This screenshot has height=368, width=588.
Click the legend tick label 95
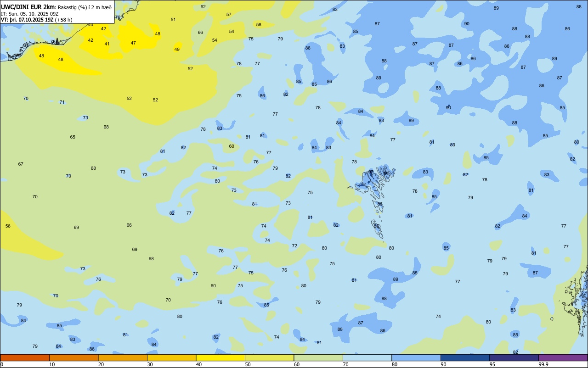(492, 364)
